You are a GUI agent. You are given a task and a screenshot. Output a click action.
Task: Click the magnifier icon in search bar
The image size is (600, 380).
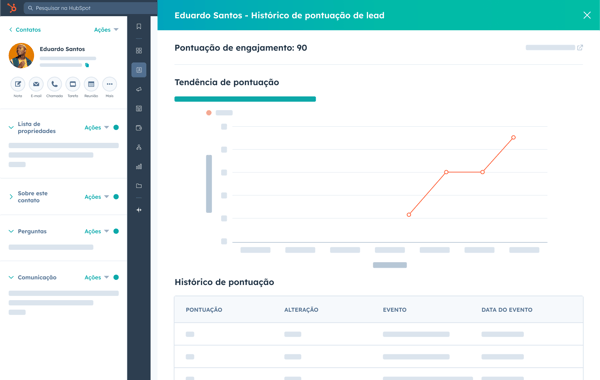pos(30,8)
